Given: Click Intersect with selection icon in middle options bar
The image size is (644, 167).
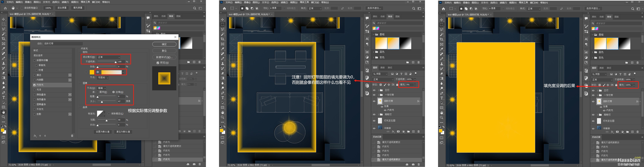Looking at the screenshot, I should tap(257, 8).
